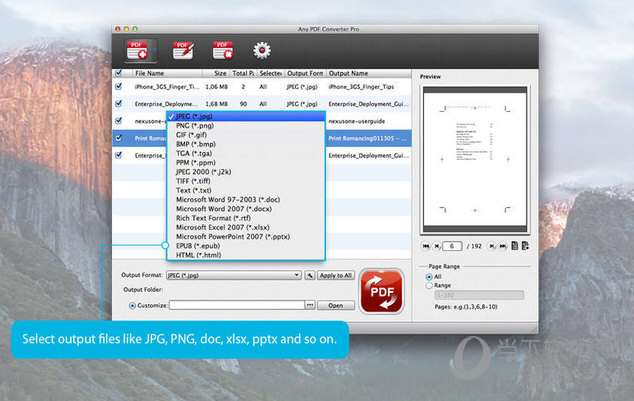Click the total pages cell showing 90
The image size is (634, 401).
pos(243,104)
